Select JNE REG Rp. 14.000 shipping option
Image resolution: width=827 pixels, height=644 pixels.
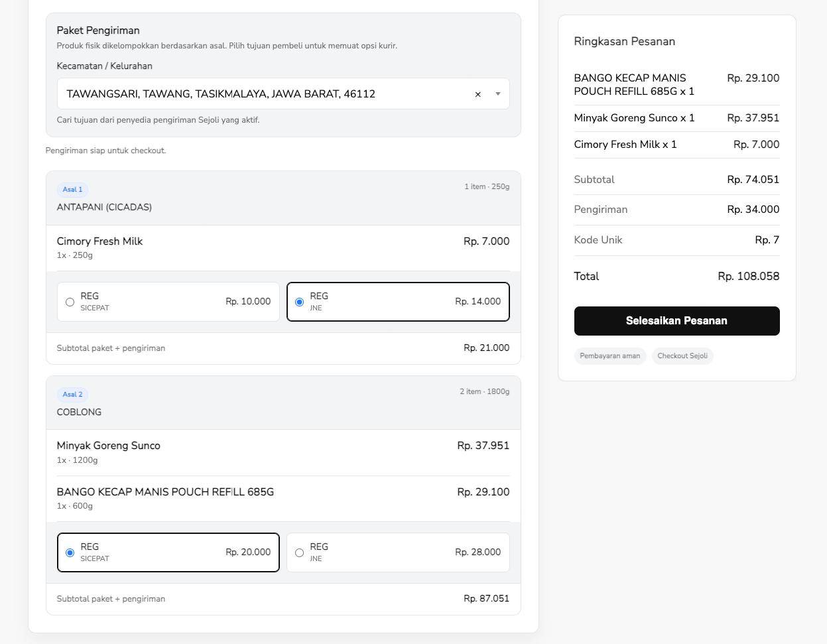point(398,302)
